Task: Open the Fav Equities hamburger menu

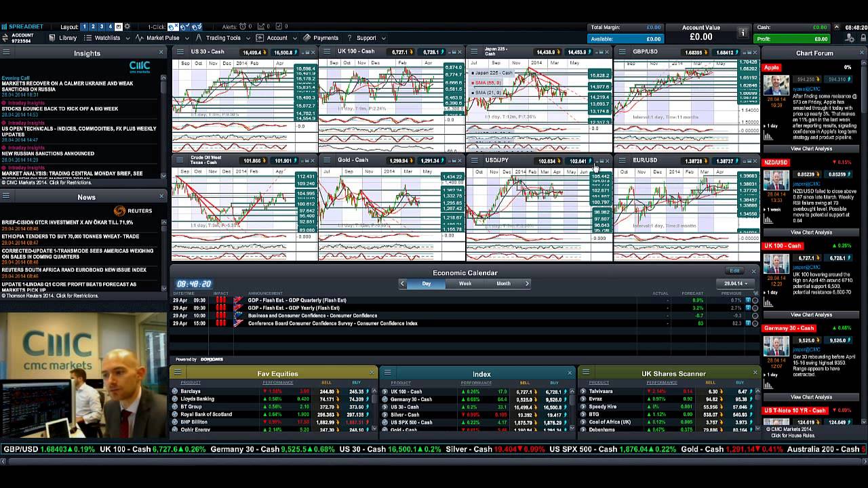Action: 177,371
